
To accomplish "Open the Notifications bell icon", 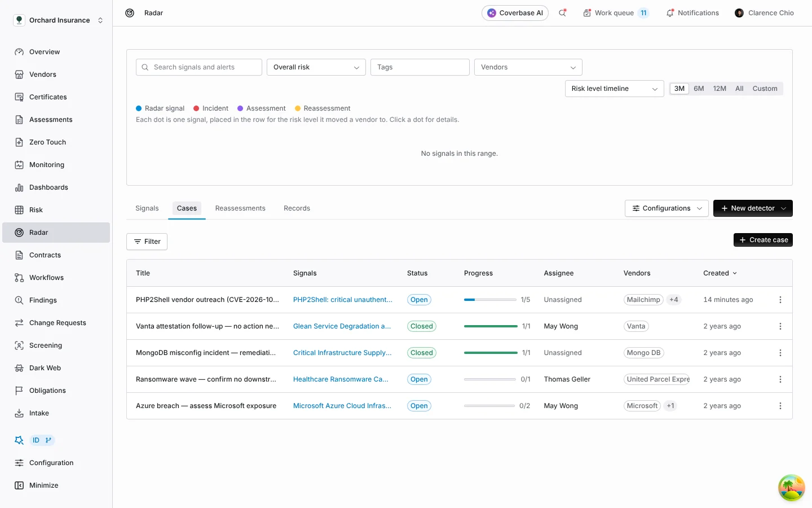I will (670, 13).
